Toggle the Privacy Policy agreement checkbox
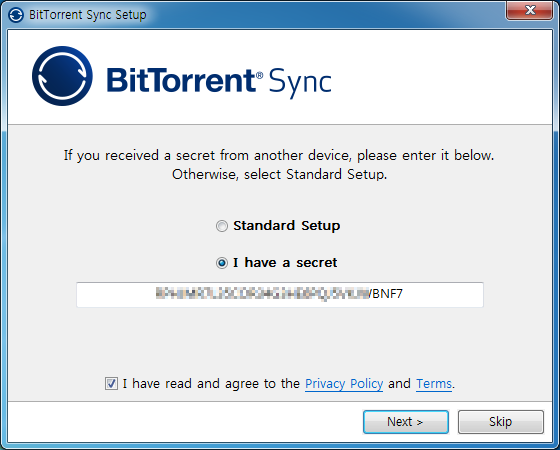 (x=111, y=384)
